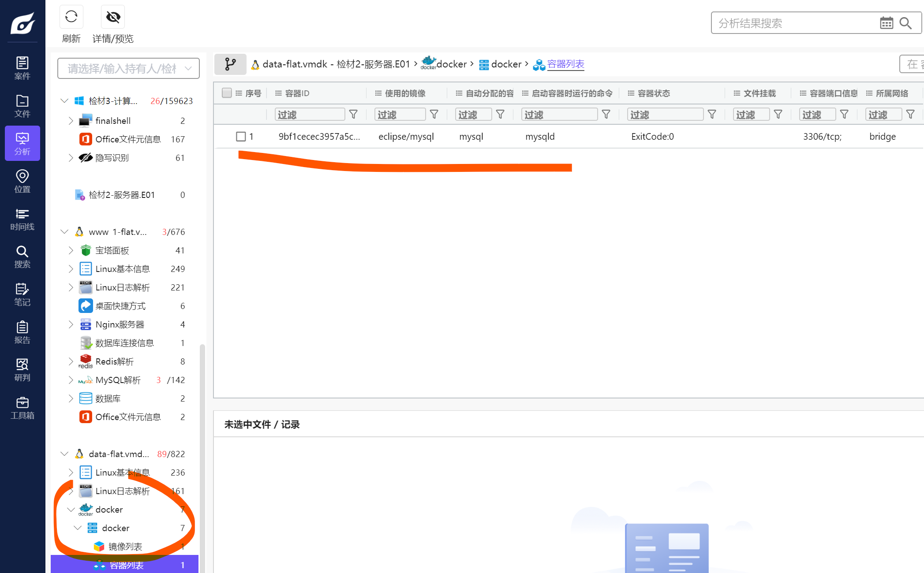Select 镜像列表 under docker tree
The image size is (924, 573).
(125, 547)
